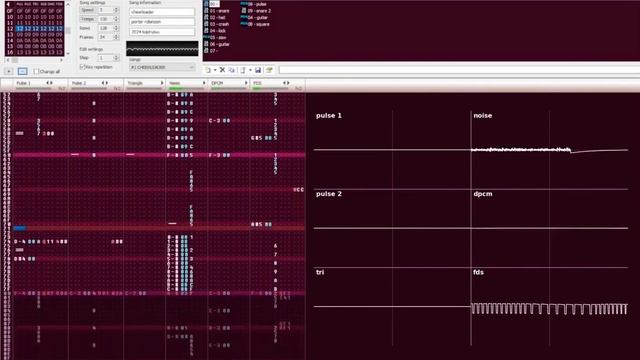Select instrument 03 - crash
The height and width of the screenshot is (360, 640).
[217, 24]
